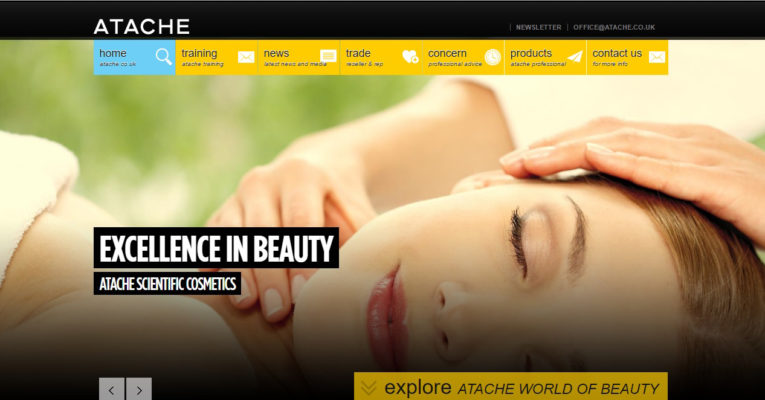
Task: Click ATACHE SCIENTIFIC COSMETICS caption
Action: (167, 283)
